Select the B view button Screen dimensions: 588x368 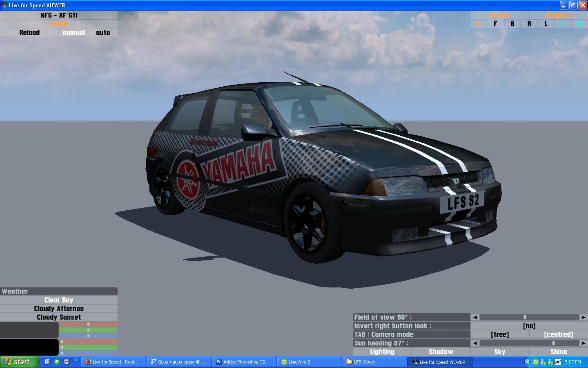(x=512, y=24)
